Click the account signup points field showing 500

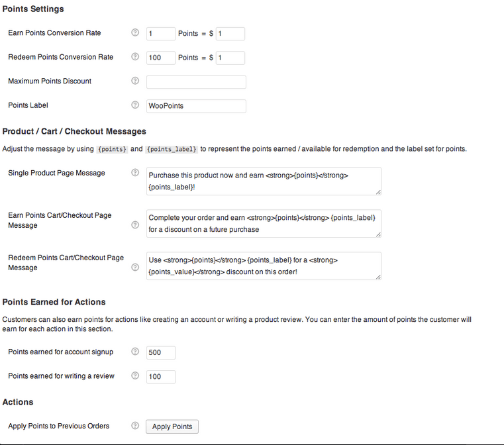[161, 352]
